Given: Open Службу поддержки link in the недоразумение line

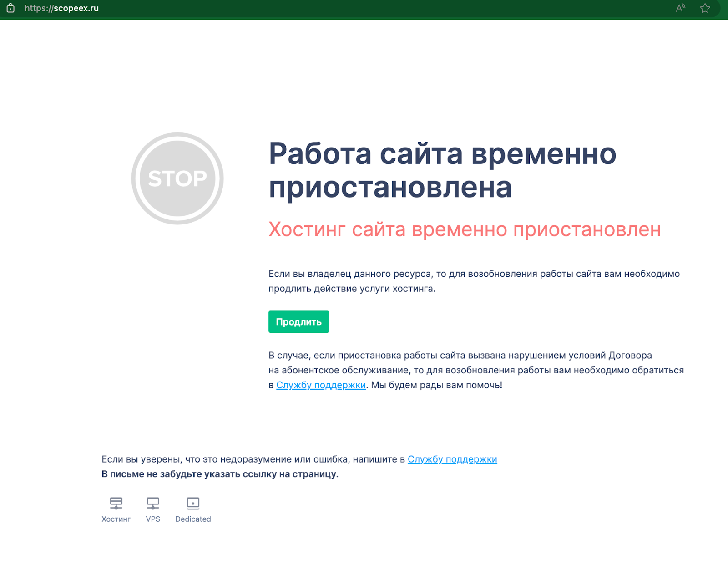Looking at the screenshot, I should click(452, 459).
